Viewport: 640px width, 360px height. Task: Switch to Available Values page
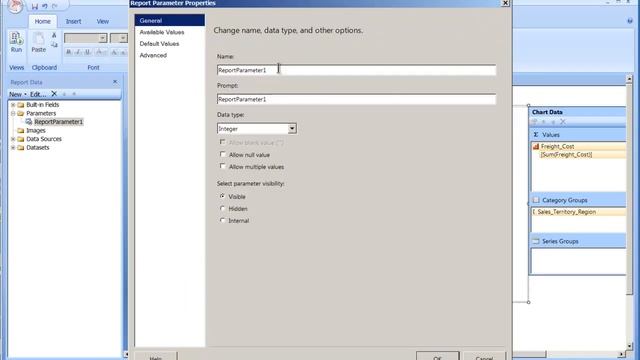[x=162, y=32]
